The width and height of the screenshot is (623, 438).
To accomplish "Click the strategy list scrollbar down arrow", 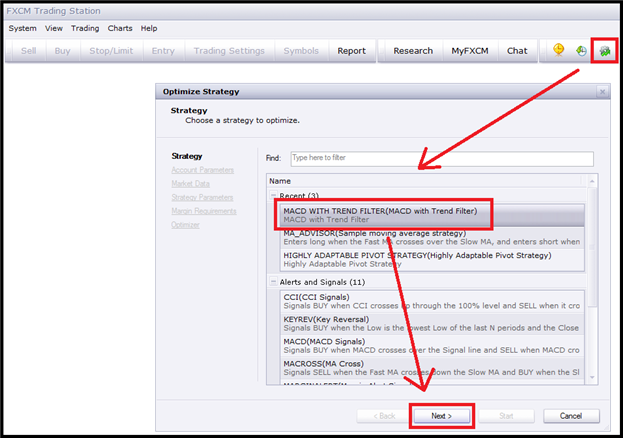I will pyautogui.click(x=592, y=378).
